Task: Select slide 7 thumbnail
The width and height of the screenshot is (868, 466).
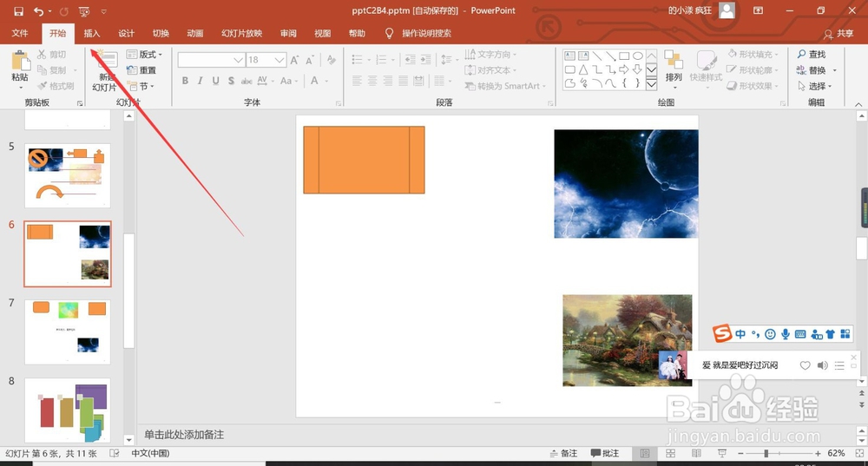Action: 68,332
